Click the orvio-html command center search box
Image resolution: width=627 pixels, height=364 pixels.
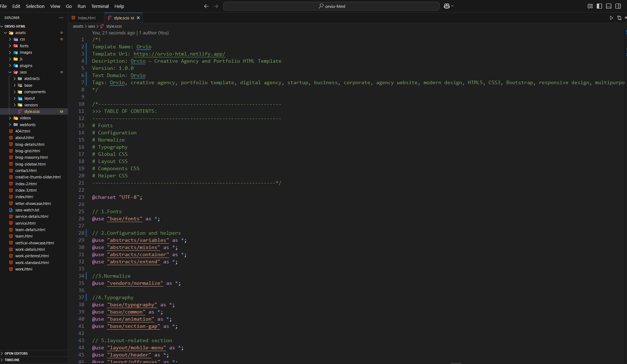click(331, 6)
